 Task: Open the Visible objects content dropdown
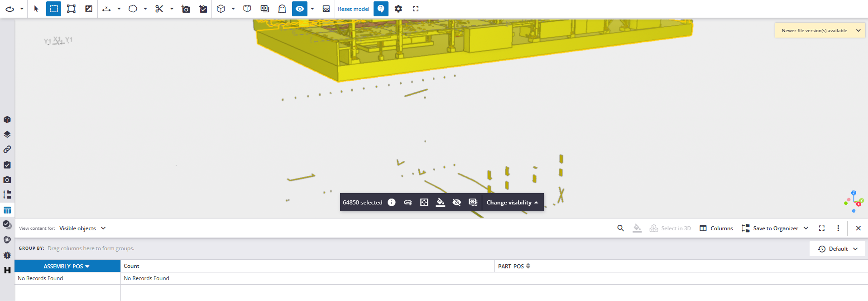[82, 228]
